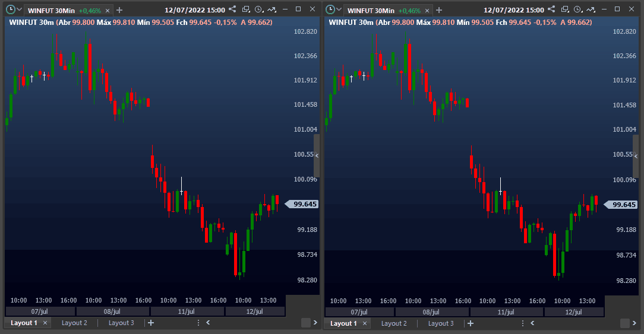
Task: Click the share icon in right chart header
Action: tap(551, 9)
